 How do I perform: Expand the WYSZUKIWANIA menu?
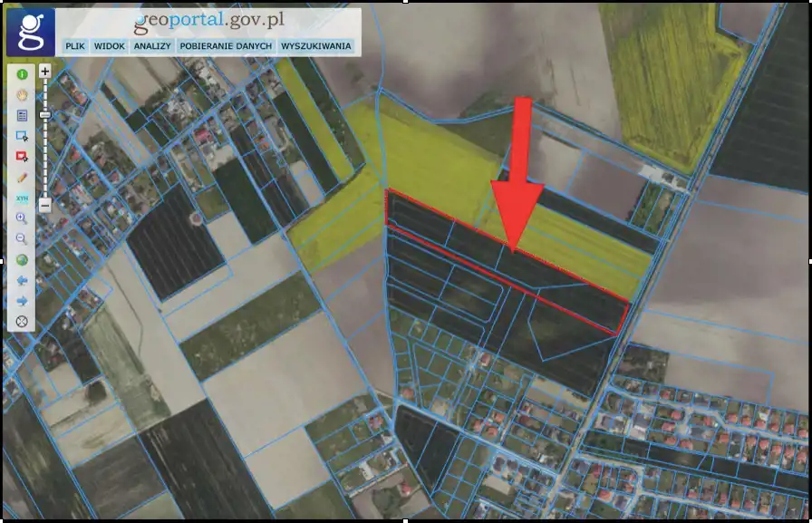[315, 46]
